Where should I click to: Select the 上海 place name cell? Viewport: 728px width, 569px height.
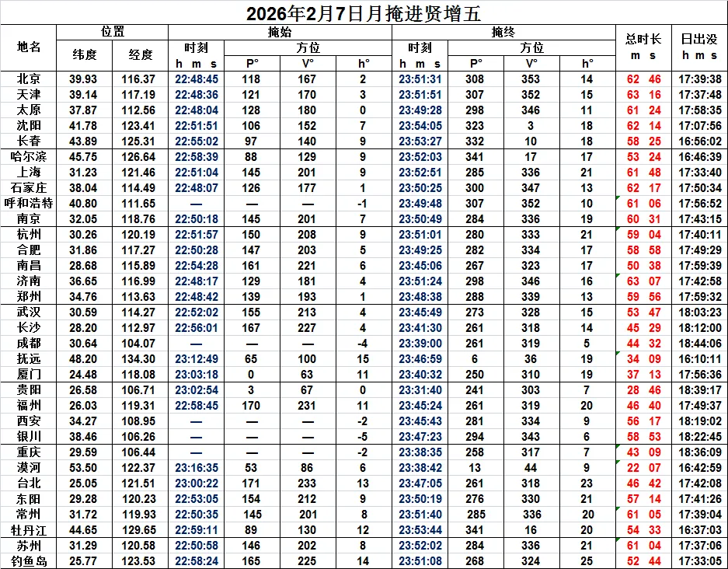28,173
